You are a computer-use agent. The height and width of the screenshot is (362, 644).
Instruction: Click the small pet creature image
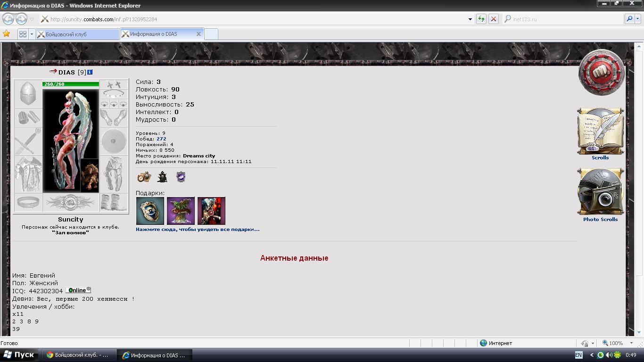89,175
